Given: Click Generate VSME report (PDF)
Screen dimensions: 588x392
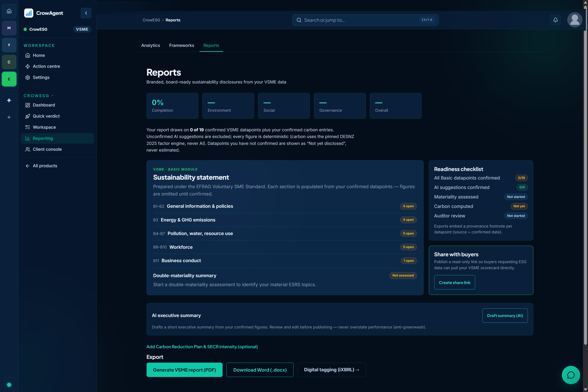Looking at the screenshot, I should coord(184,370).
